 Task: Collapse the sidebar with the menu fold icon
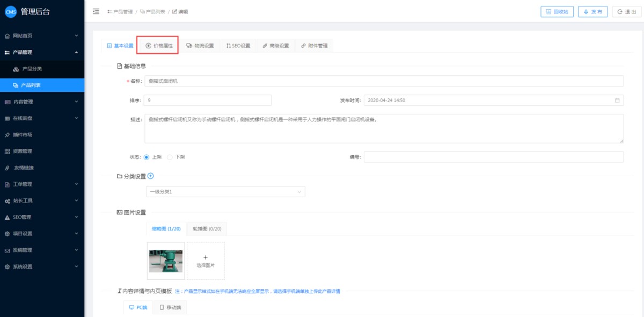point(96,11)
